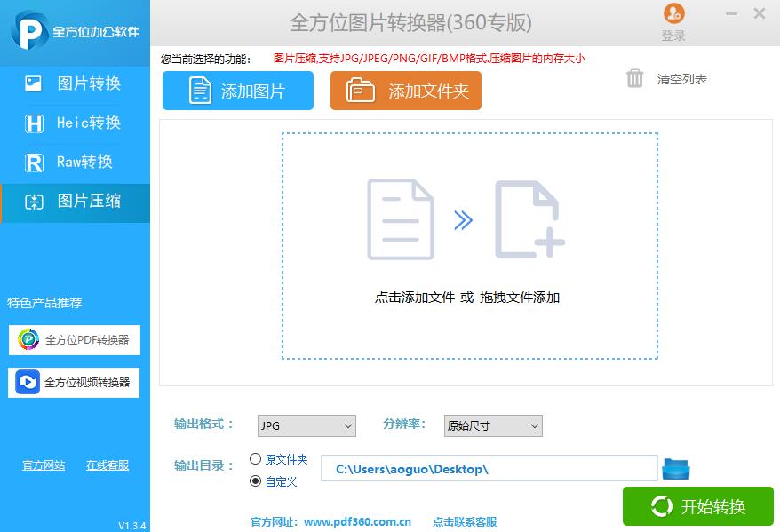The image size is (780, 532).
Task: Click the source document icon in drop zone
Action: pyautogui.click(x=401, y=219)
